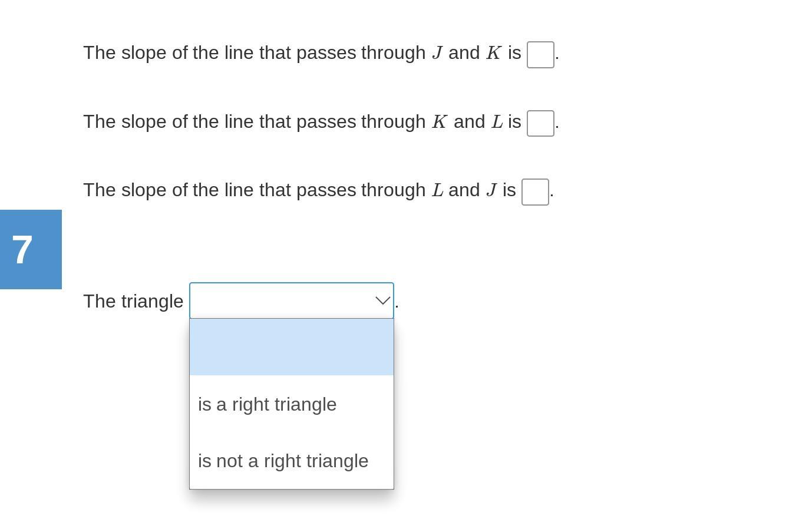Click the slope answer box for K and L

540,123
